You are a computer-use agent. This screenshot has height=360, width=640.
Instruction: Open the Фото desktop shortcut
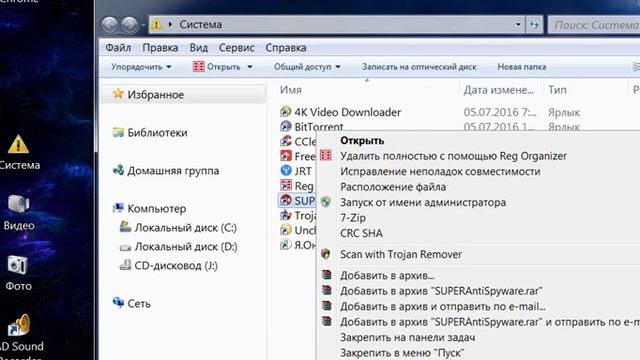coord(18,273)
